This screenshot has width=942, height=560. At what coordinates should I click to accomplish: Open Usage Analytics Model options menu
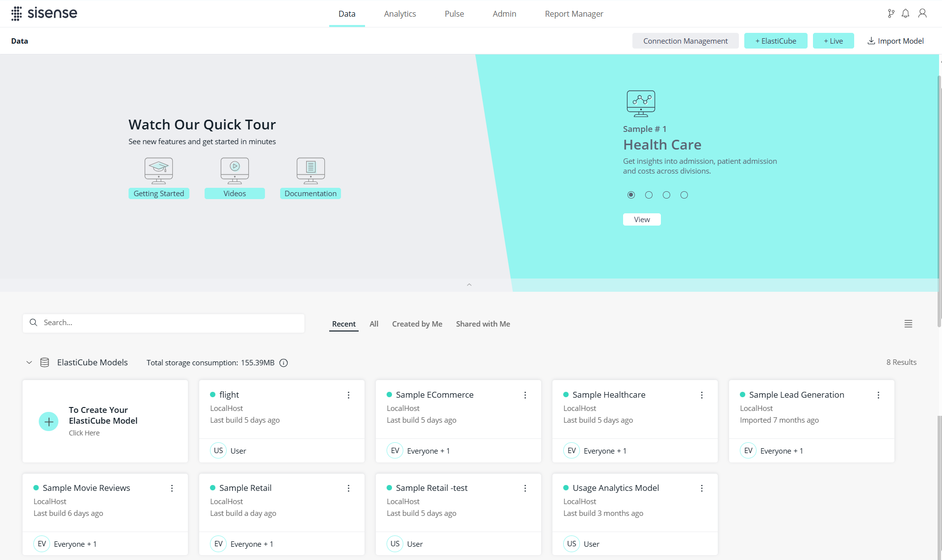702,488
